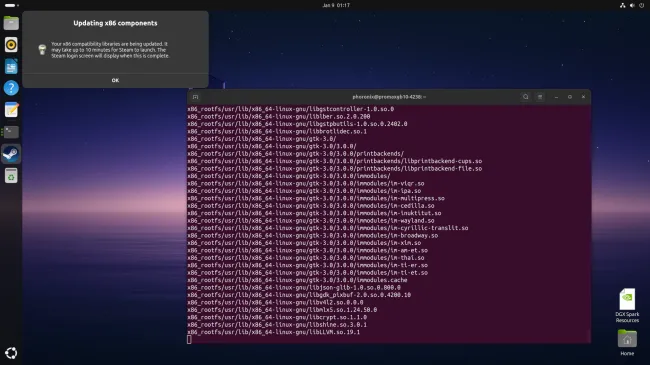Click the libgdk_pixbuf-2.0.so.0.4200.10 line
The width and height of the screenshot is (650, 365).
tap(299, 295)
